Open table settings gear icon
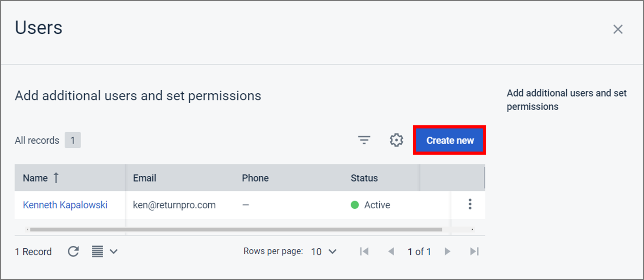The width and height of the screenshot is (644, 280). click(x=396, y=140)
